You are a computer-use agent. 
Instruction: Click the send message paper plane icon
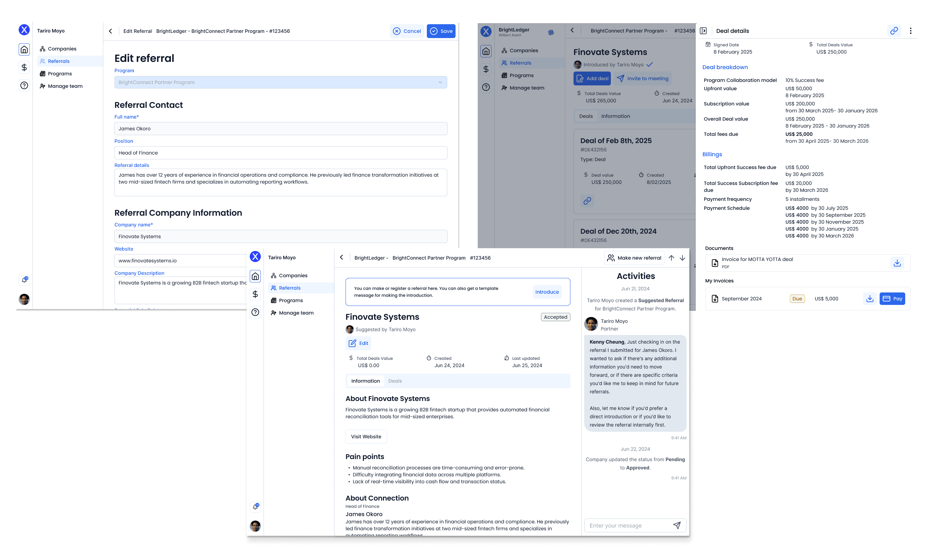tap(677, 525)
